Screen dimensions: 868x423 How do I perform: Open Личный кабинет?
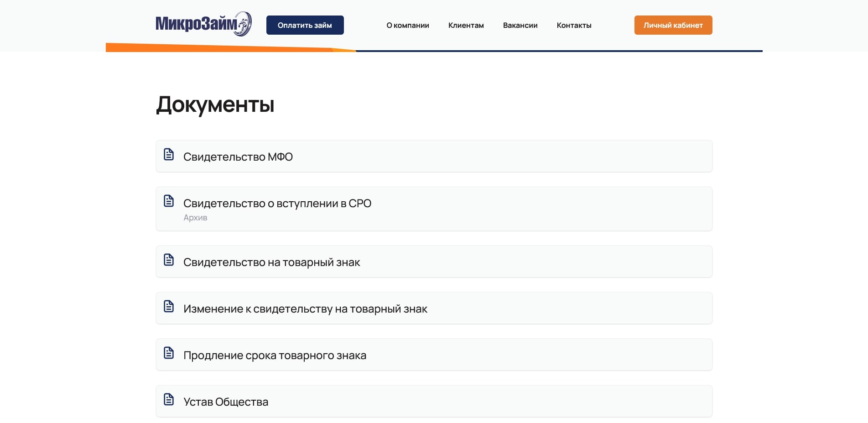coord(673,25)
